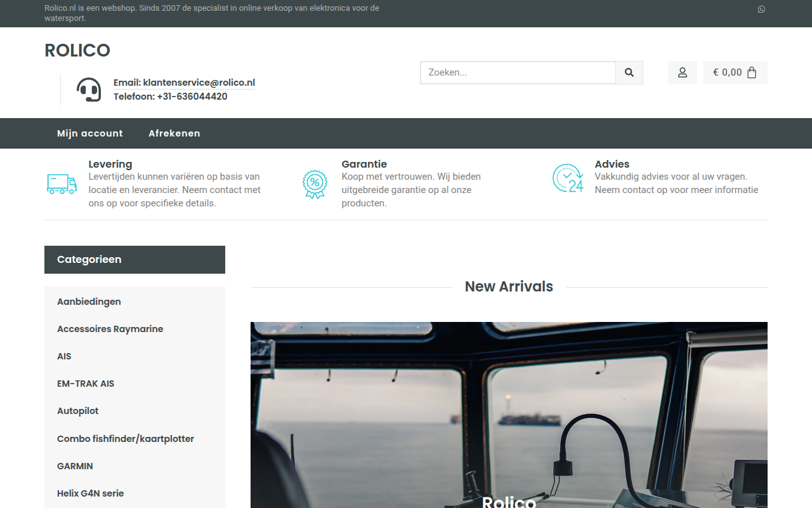Click the Categorieen sidebar header

[x=134, y=260]
